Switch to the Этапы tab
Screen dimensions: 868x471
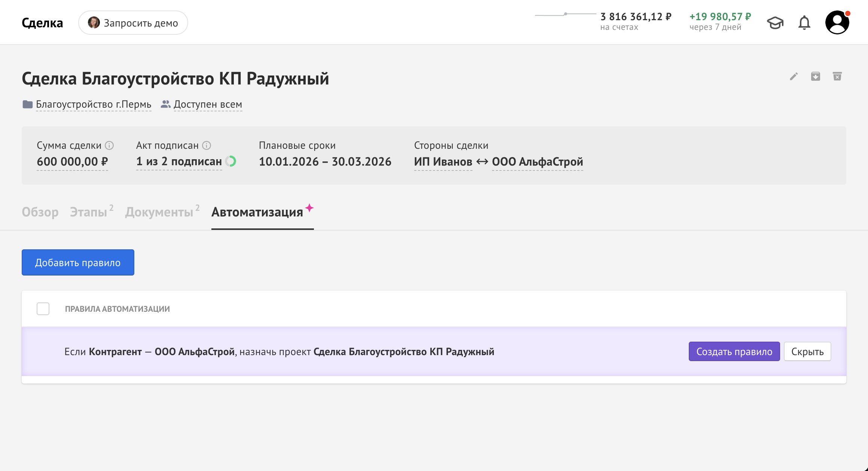[89, 212]
